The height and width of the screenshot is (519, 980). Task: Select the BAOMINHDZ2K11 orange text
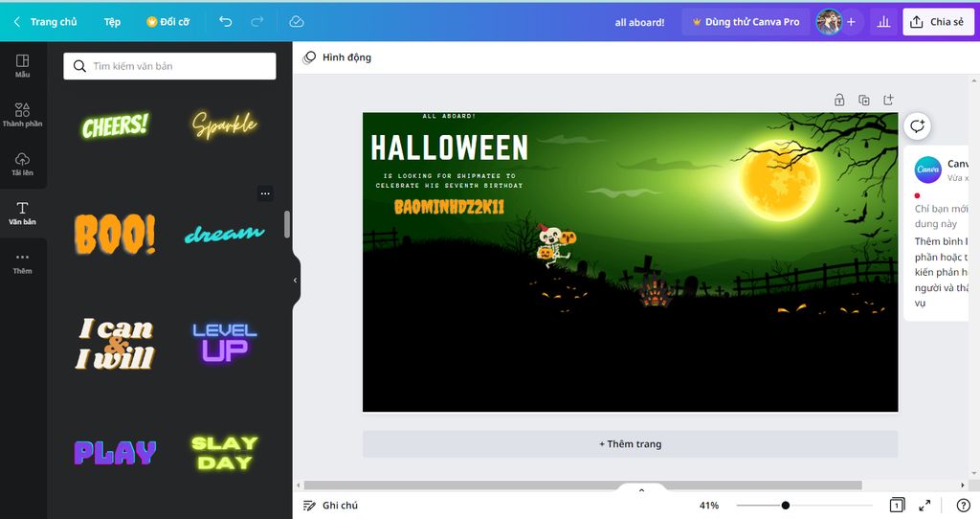point(449,207)
